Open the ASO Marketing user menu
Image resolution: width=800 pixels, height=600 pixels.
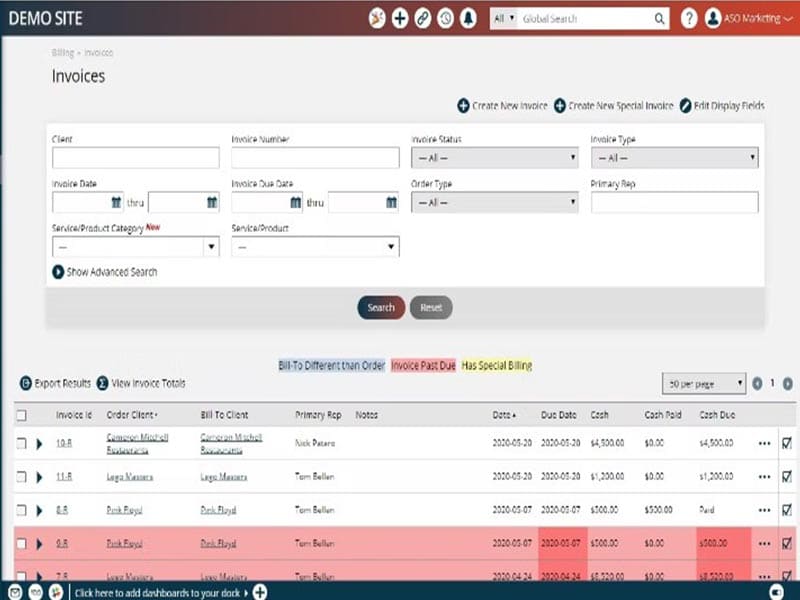[758, 19]
